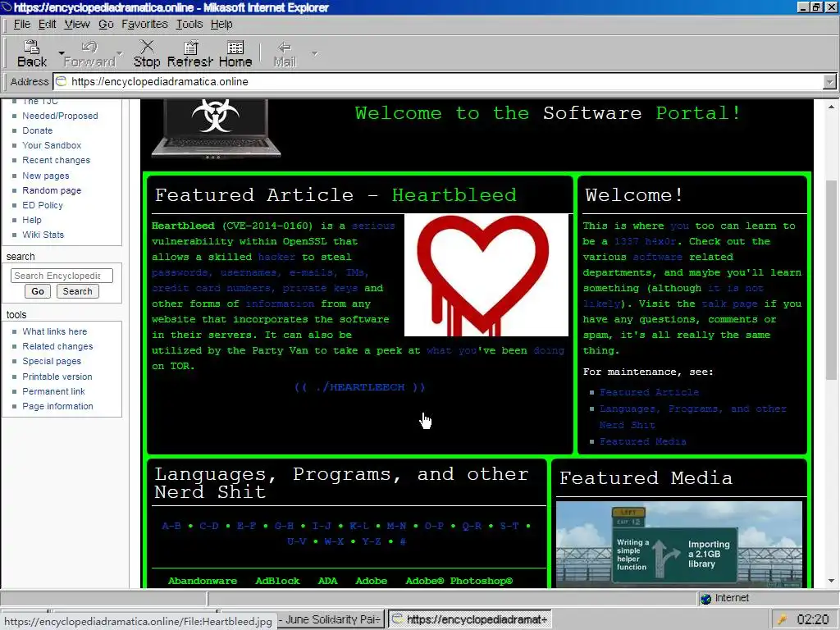Click the system tray icon near clock
Image resolution: width=840 pixels, height=630 pixels.
782,620
